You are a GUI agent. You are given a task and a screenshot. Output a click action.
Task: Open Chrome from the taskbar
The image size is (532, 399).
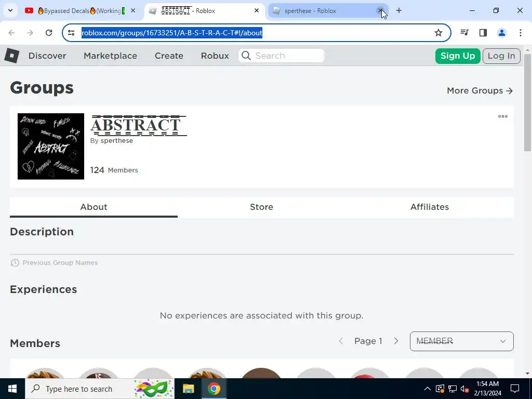coord(214,389)
